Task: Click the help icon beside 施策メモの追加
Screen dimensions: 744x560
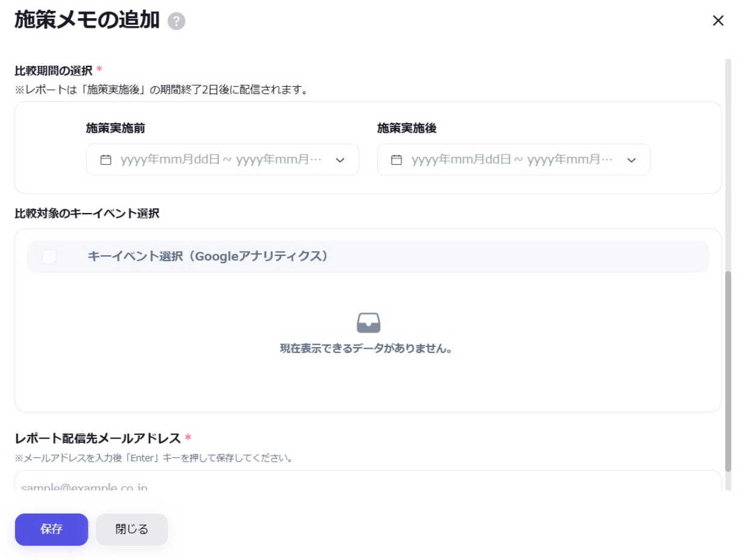Action: point(176,22)
